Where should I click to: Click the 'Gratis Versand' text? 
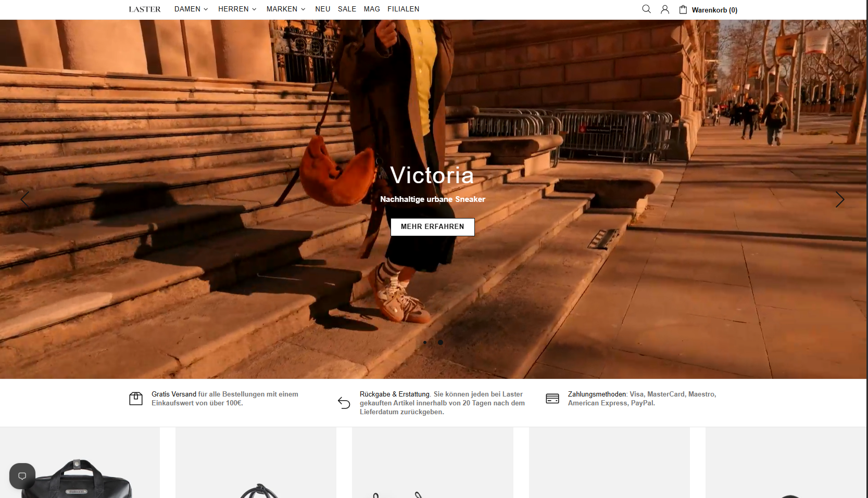[174, 394]
